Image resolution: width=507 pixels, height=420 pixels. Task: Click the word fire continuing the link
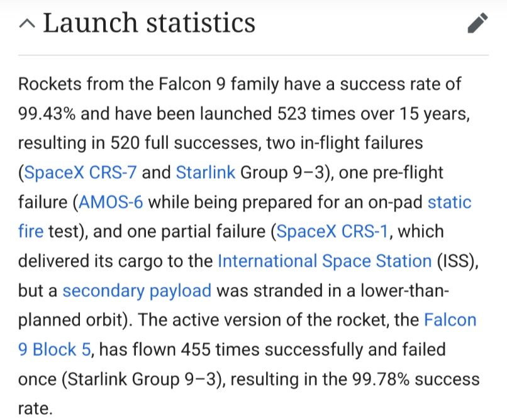point(31,231)
